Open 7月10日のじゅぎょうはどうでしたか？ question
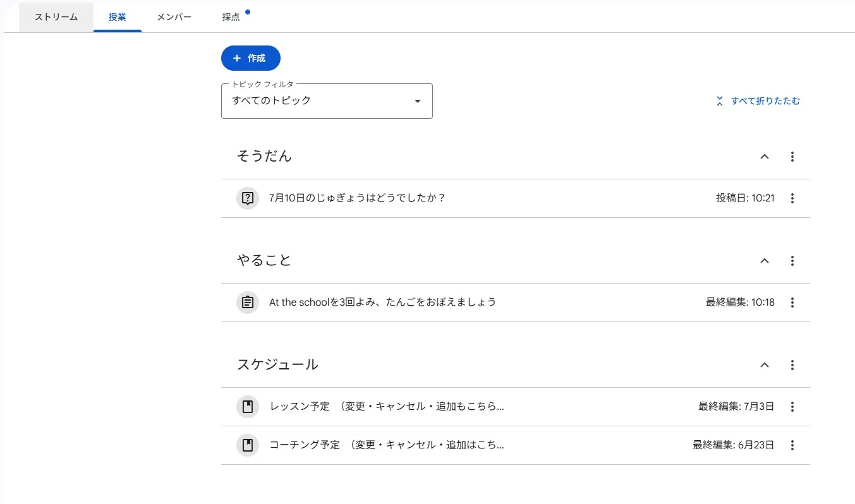Viewport: 855px width, 504px height. 358,198
